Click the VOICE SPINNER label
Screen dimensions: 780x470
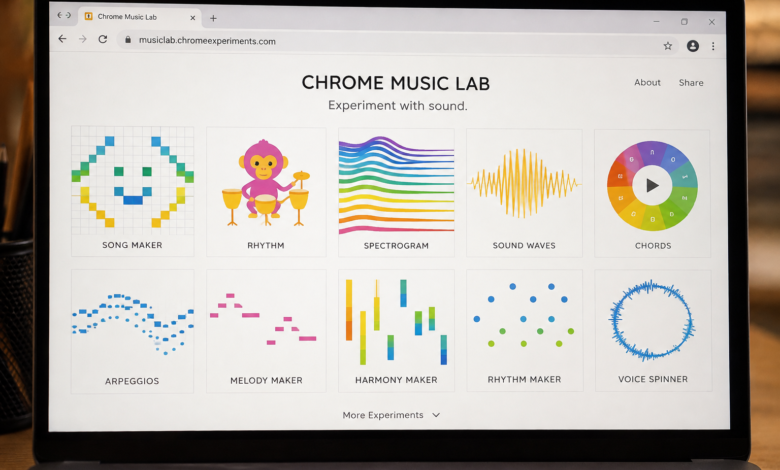[653, 379]
